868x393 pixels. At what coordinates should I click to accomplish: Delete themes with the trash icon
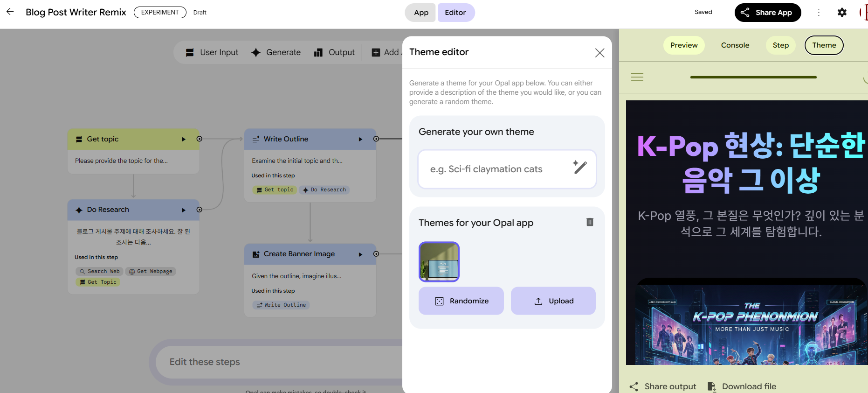click(x=590, y=222)
